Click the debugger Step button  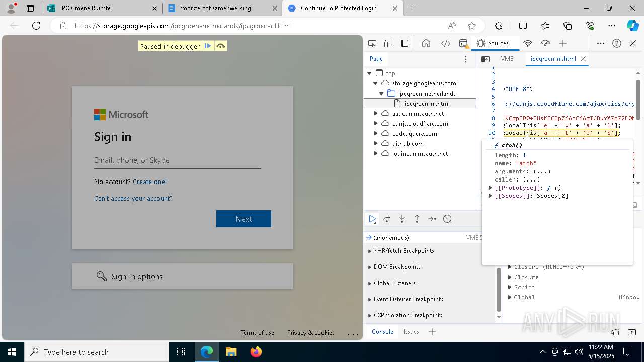click(x=432, y=219)
